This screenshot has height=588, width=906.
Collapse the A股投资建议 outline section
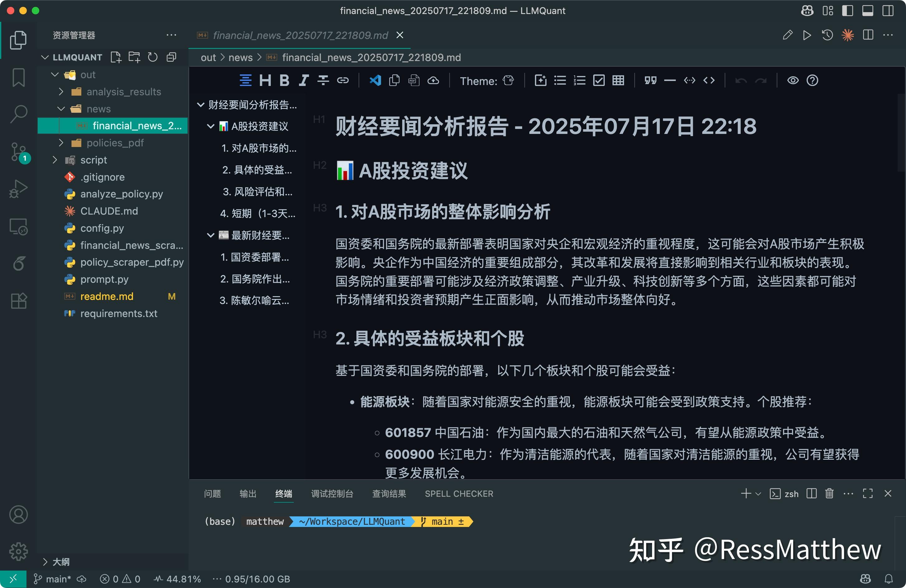pos(211,126)
